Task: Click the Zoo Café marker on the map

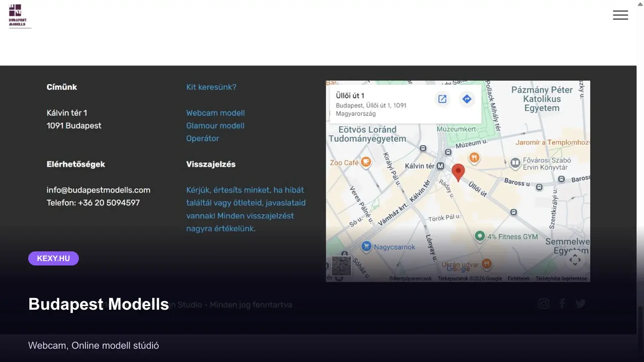Action: tap(366, 162)
